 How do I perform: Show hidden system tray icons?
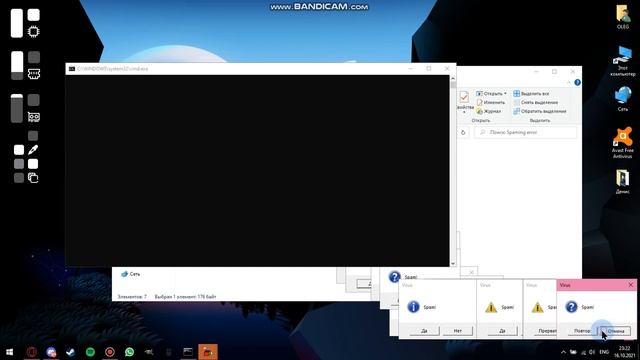(x=563, y=352)
